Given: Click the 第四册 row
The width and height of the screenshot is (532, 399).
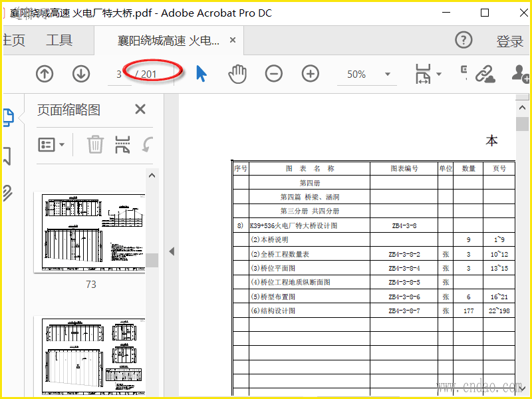Looking at the screenshot, I should click(x=310, y=184).
